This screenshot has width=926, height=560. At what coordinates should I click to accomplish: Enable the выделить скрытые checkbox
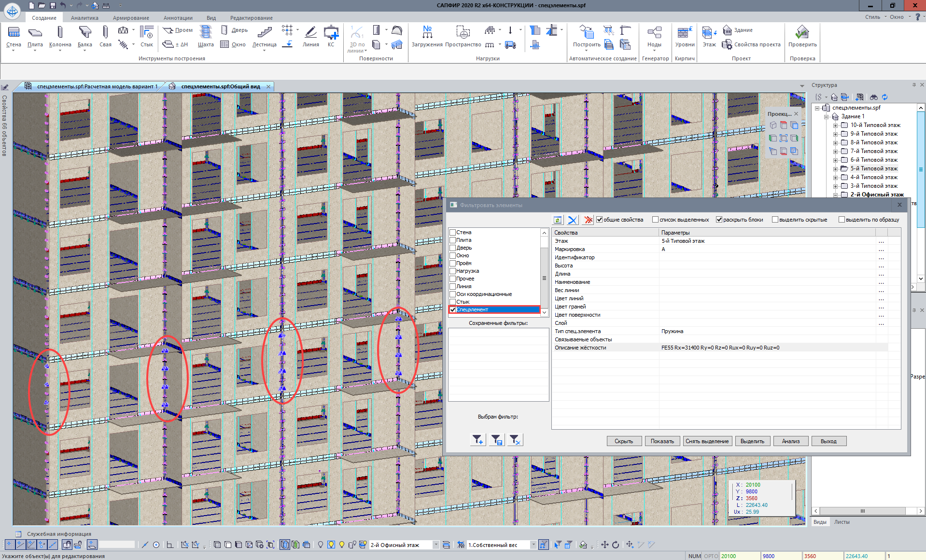pos(775,220)
